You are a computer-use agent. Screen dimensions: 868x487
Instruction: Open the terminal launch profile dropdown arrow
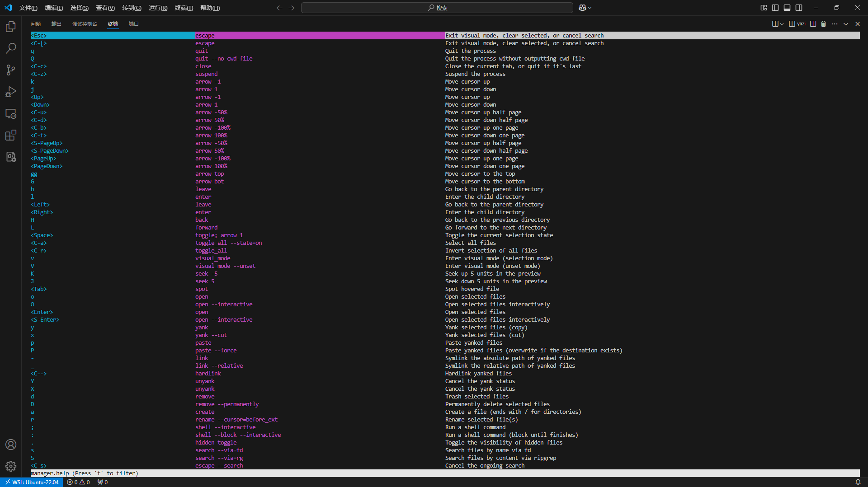pos(782,24)
